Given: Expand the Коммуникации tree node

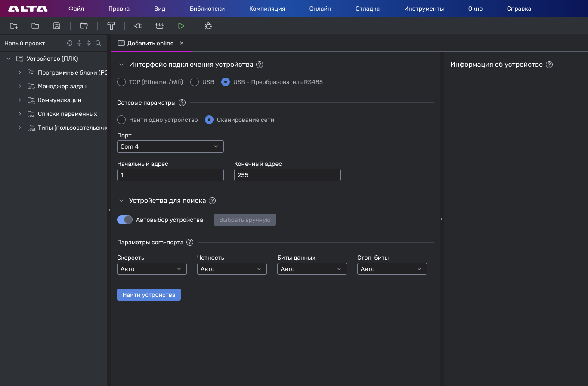Looking at the screenshot, I should click(20, 100).
